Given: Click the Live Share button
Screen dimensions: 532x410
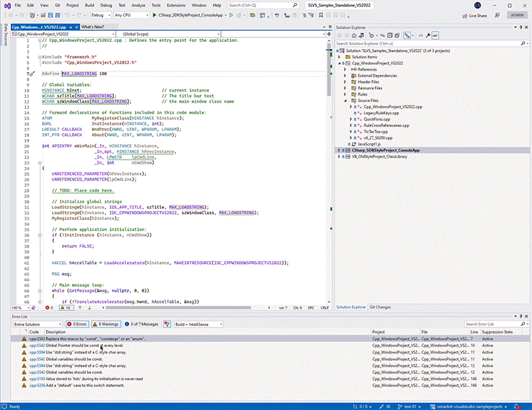Looking at the screenshot, I should point(476,14).
